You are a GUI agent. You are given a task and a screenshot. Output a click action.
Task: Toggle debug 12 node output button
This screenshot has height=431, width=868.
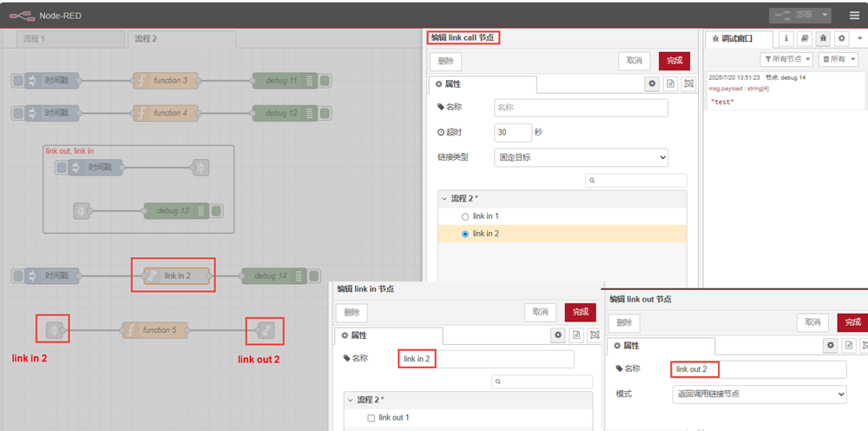pos(325,113)
